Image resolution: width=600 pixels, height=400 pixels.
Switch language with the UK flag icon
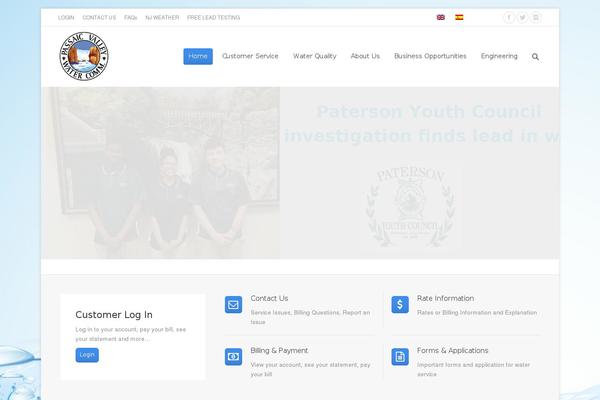coord(441,17)
